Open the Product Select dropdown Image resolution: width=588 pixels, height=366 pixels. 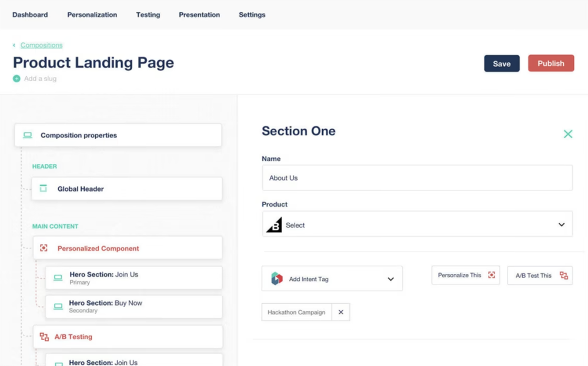coord(561,225)
